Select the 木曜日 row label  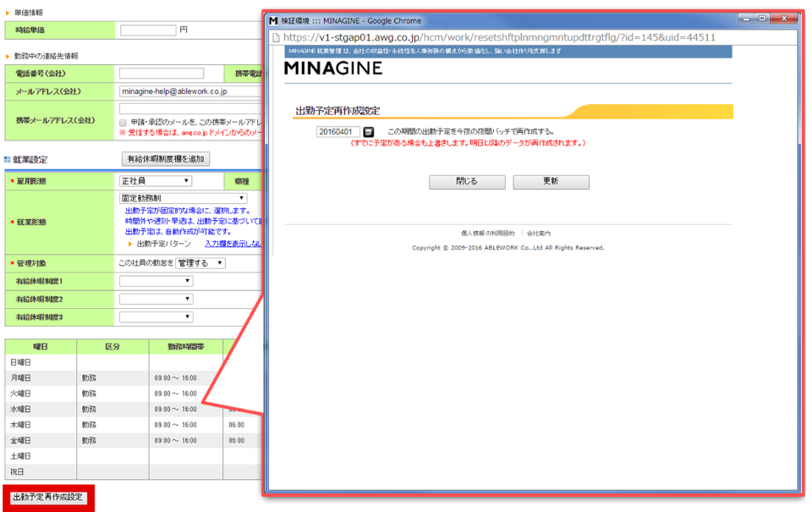[x=20, y=425]
